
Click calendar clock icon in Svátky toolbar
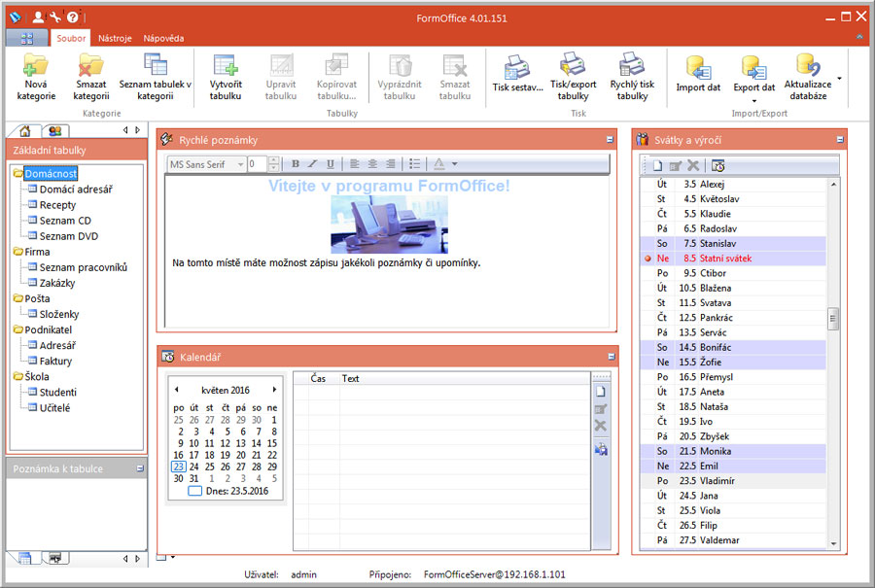coord(718,165)
